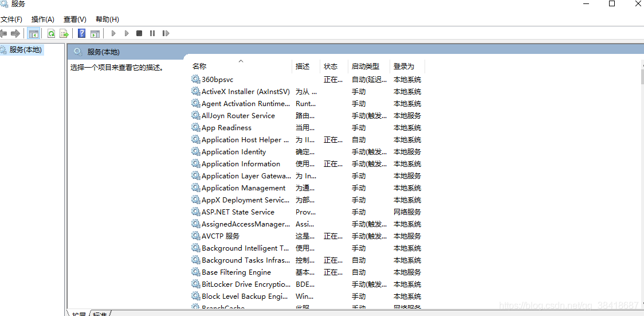Click the gear icon of Base Filtering Engine
Image resolution: width=644 pixels, height=316 pixels.
tap(195, 272)
